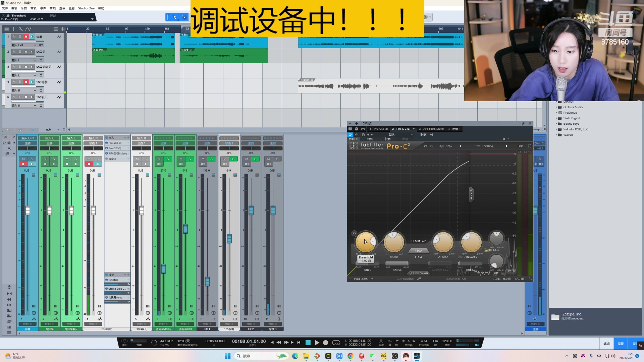Expand Waves folder in browser
The height and width of the screenshot is (362, 644).
tap(556, 135)
